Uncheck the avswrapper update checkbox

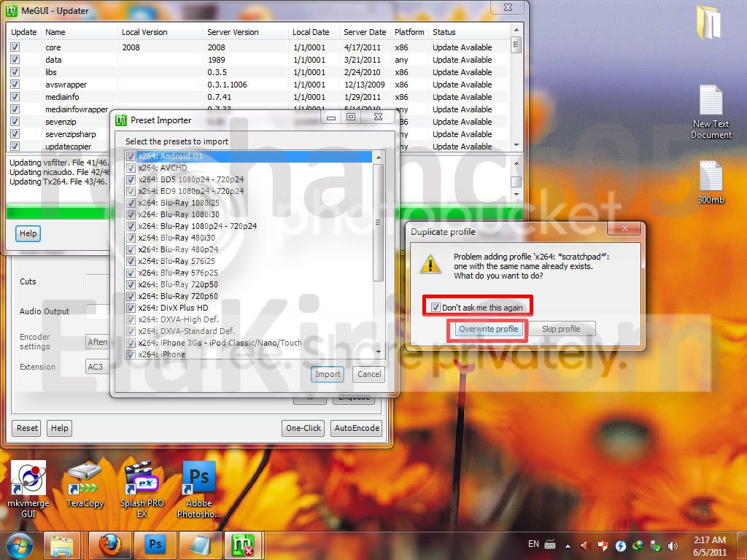coord(15,85)
